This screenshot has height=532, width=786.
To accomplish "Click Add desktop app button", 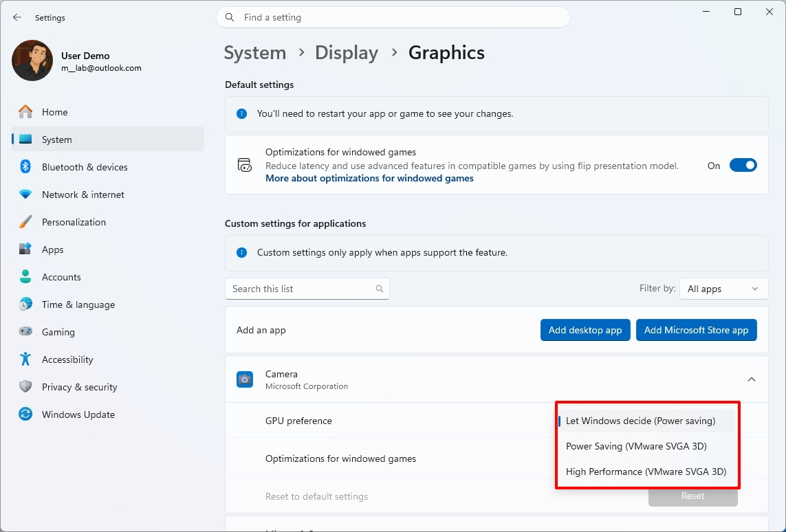I will [x=585, y=330].
